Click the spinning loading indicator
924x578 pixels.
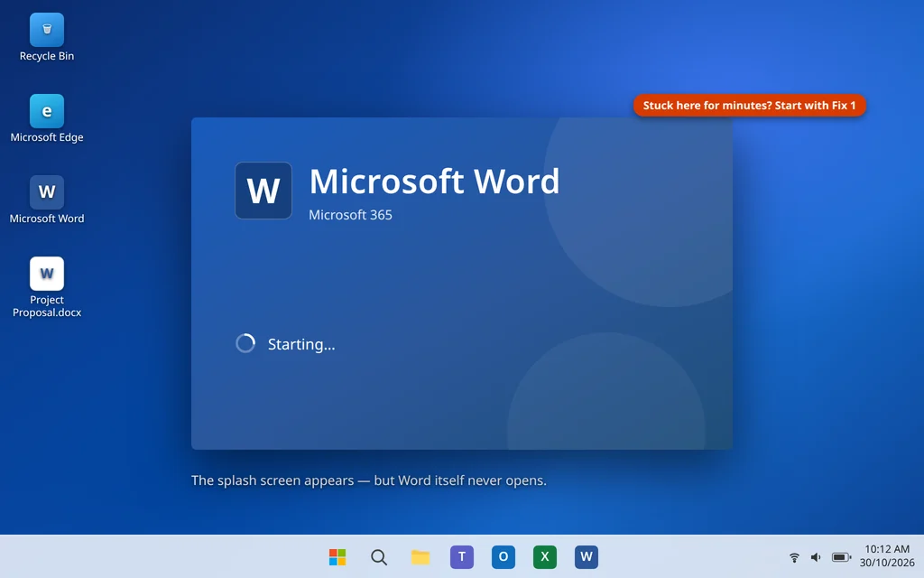[245, 343]
